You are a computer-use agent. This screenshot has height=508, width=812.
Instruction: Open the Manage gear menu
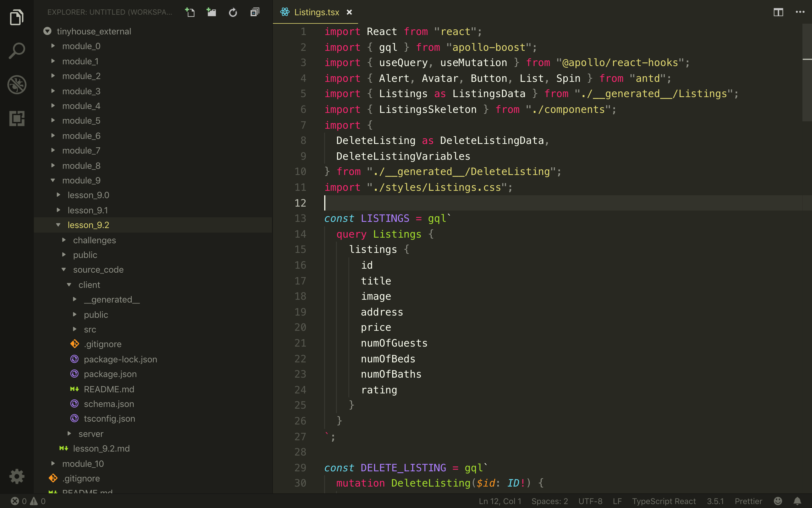[x=17, y=476]
